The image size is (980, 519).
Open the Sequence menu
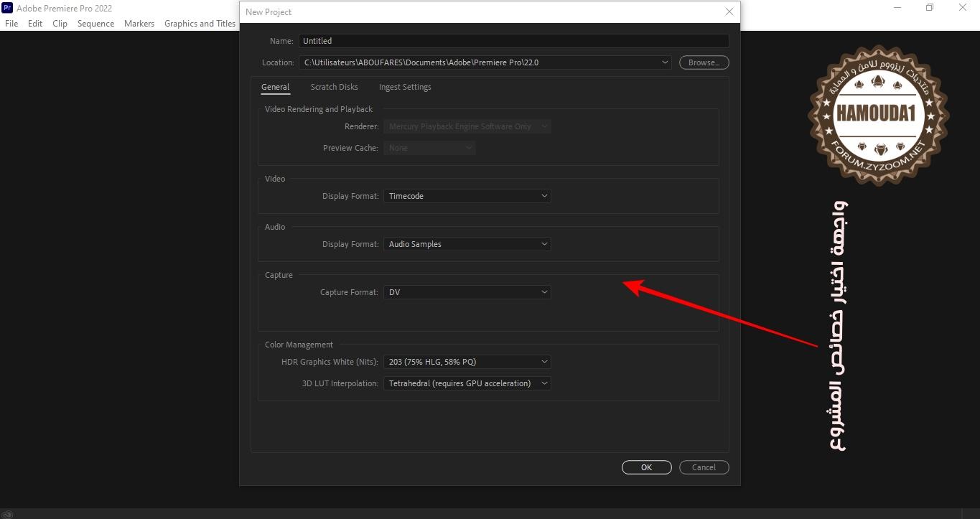(95, 23)
